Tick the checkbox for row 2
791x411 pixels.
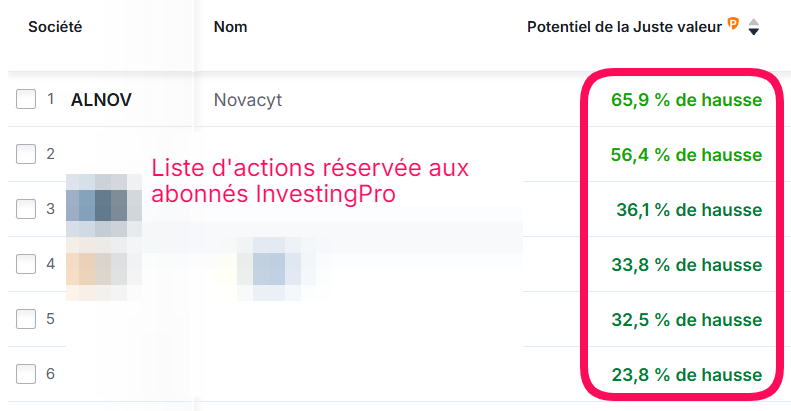pos(26,154)
